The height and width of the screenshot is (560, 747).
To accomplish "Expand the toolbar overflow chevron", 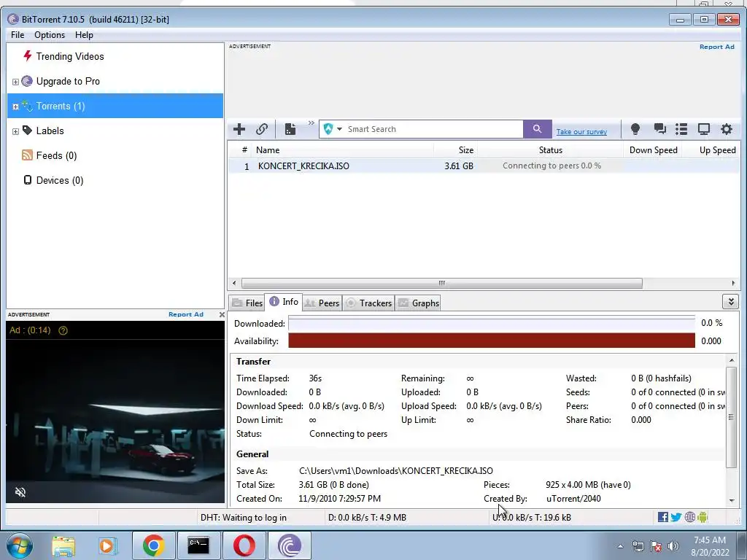I will (311, 122).
